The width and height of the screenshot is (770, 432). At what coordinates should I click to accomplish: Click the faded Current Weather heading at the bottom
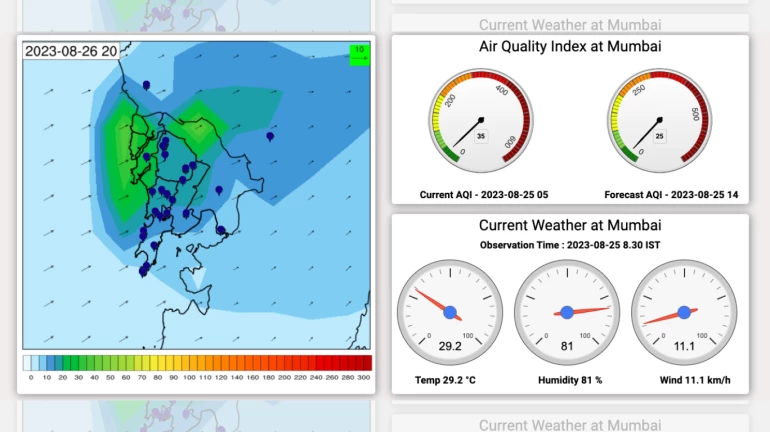coord(570,425)
